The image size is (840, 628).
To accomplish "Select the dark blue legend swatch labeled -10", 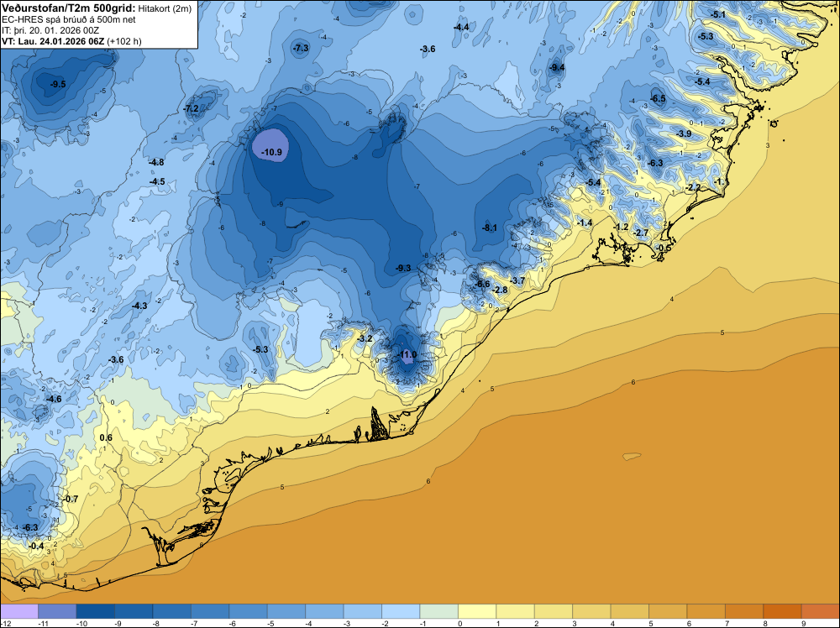I will tap(96, 611).
